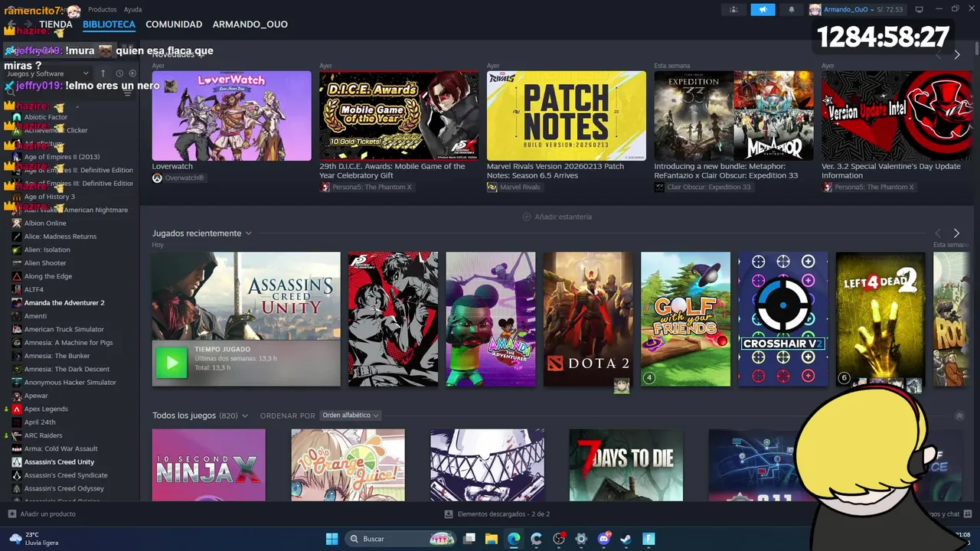Open the Metaphor Expedition 33 bundle news
Screen dimensions: 980x551
(733, 116)
